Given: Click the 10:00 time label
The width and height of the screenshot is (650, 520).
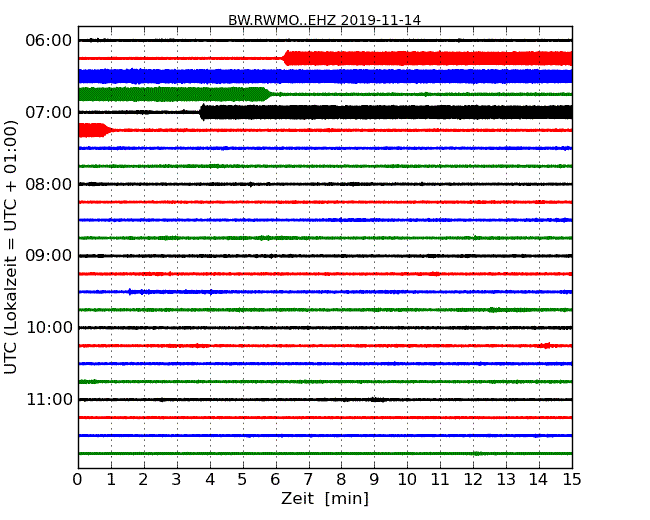Looking at the screenshot, I should point(49,328).
